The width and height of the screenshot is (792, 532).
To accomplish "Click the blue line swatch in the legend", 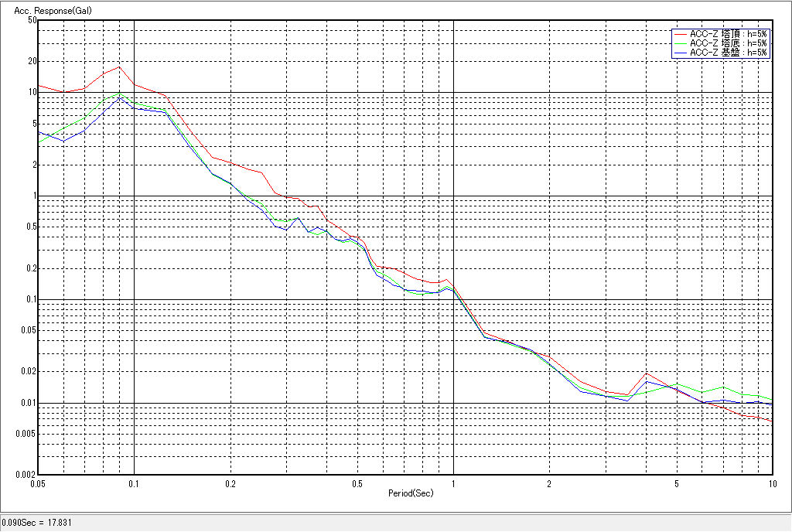I will (x=680, y=53).
